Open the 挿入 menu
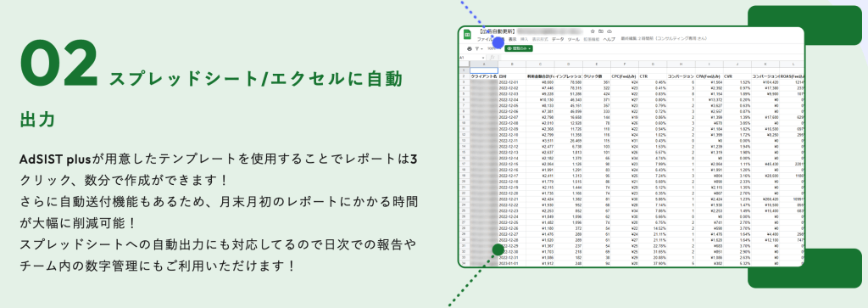Image resolution: width=868 pixels, height=308 pixels. [x=524, y=39]
